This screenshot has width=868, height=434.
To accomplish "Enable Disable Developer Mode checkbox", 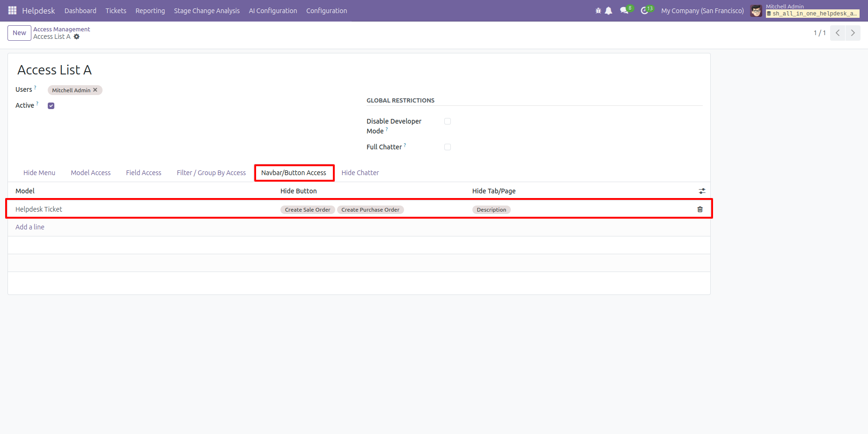I will tap(448, 121).
